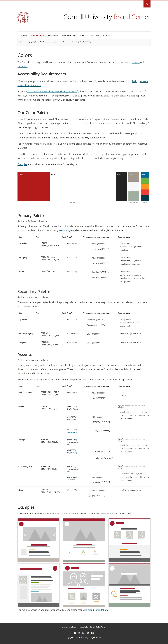168x644 pixels.
Task: Open the brand consultation link
Action: [97, 610]
